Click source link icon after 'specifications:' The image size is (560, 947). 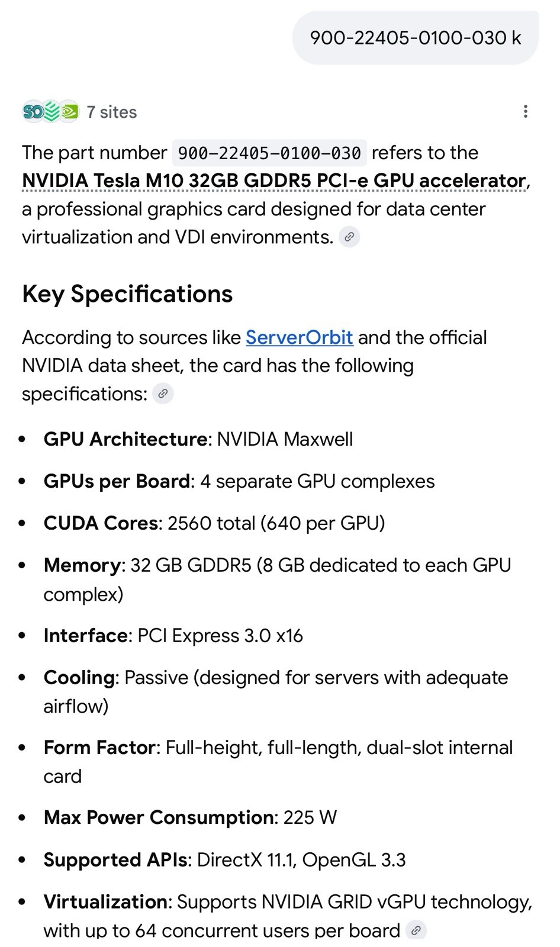(163, 394)
